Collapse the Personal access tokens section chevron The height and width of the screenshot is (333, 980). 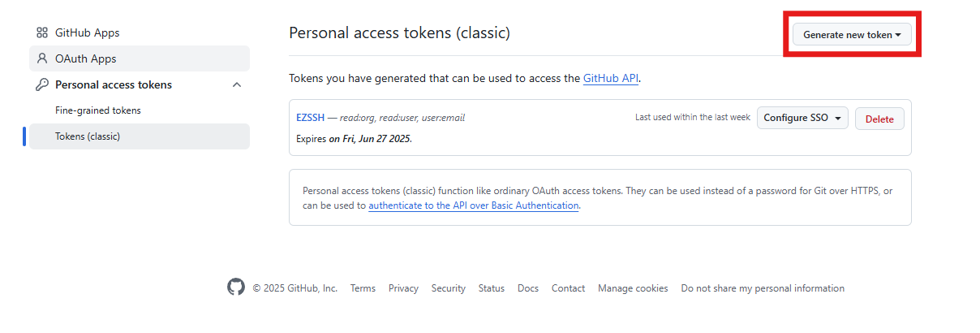pos(237,84)
